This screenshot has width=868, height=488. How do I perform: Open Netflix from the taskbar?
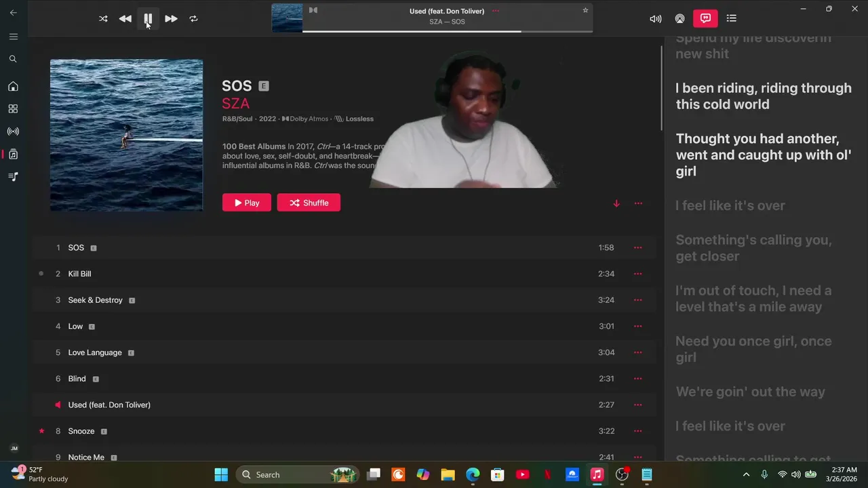tap(547, 474)
